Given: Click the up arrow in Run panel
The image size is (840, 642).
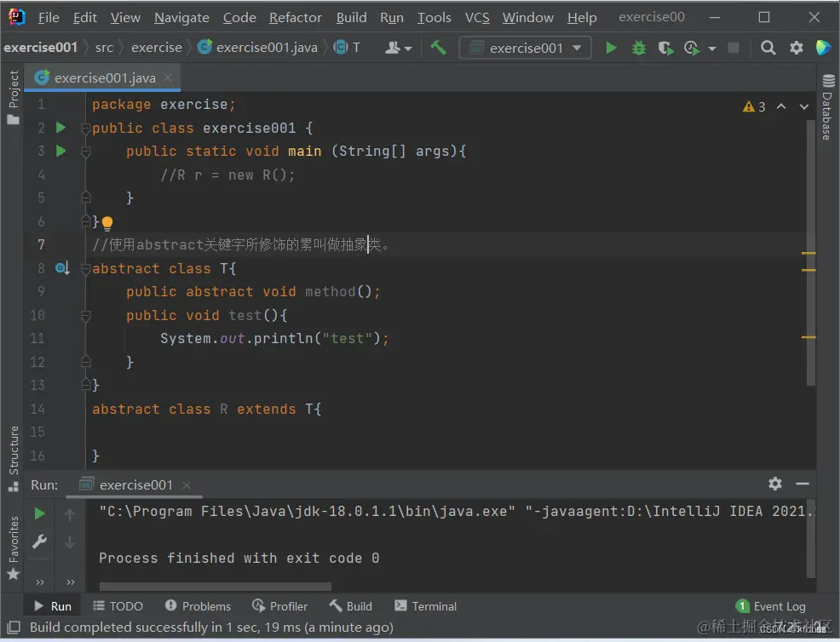Looking at the screenshot, I should [70, 514].
